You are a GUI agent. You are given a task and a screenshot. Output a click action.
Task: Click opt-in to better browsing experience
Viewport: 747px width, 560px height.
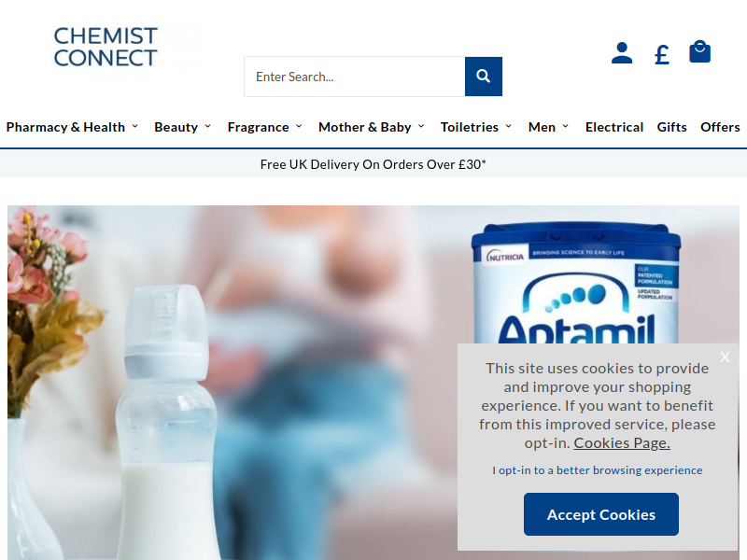point(598,470)
